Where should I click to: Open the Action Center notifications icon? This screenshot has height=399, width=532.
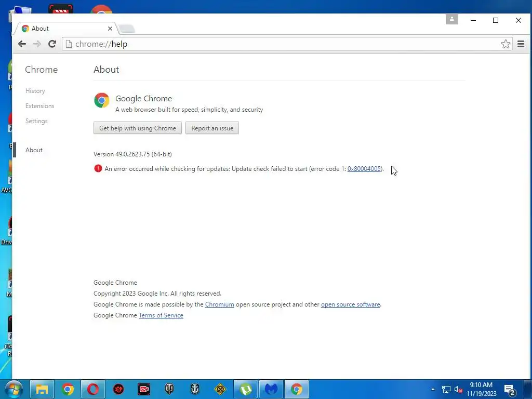[510, 390]
